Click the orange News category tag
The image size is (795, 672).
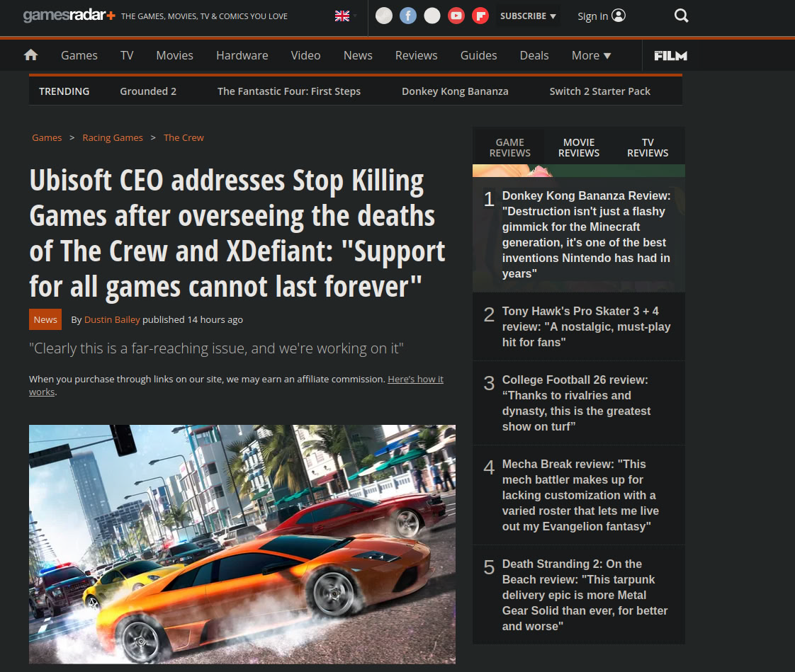(45, 319)
